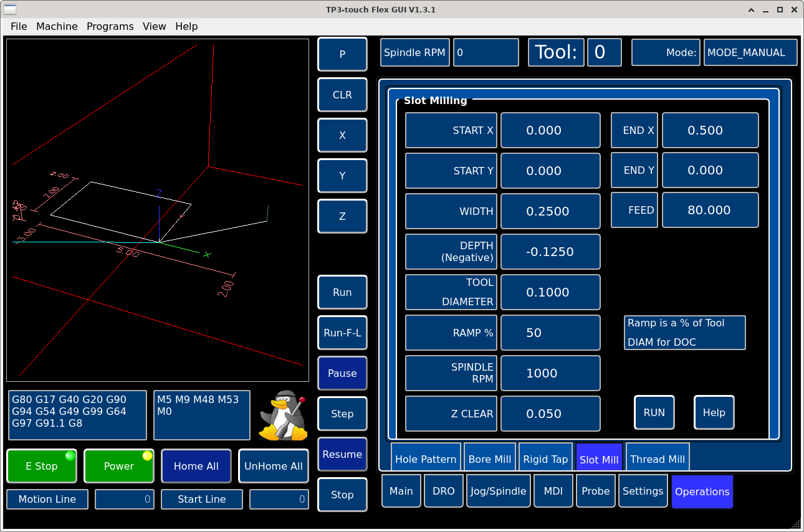This screenshot has height=532, width=804.
Task: Switch to the Thread Mill tab
Action: click(657, 459)
